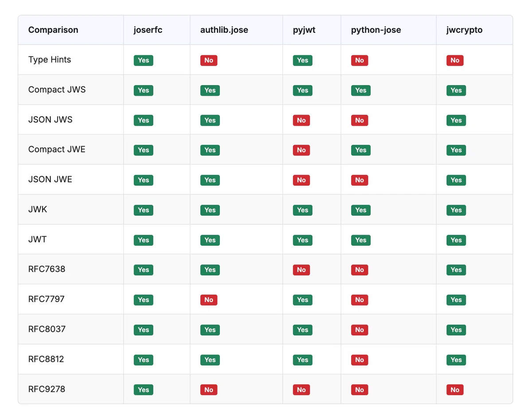Click the No badge for jwcrypto RFC9278
Image resolution: width=532 pixels, height=419 pixels.
pyautogui.click(x=455, y=390)
